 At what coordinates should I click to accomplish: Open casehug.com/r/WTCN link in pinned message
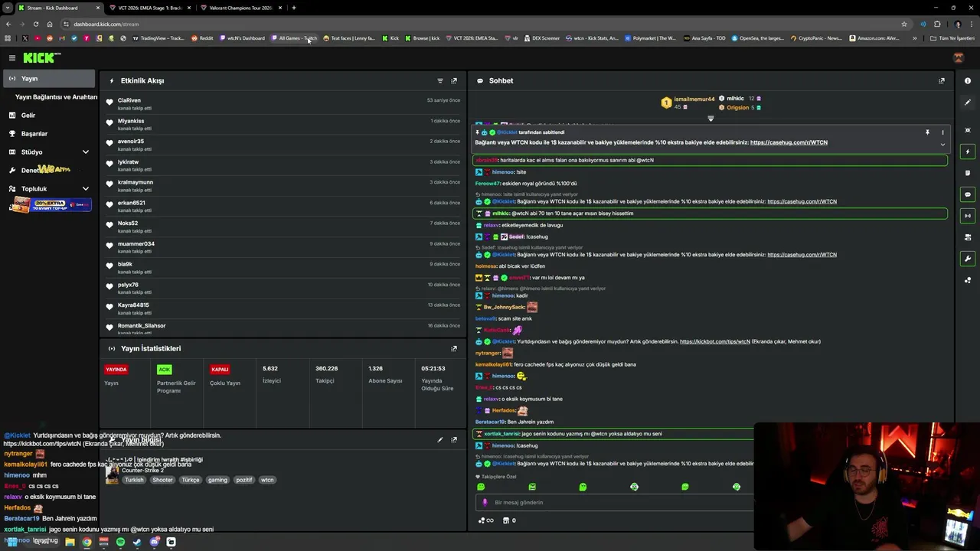coord(789,142)
